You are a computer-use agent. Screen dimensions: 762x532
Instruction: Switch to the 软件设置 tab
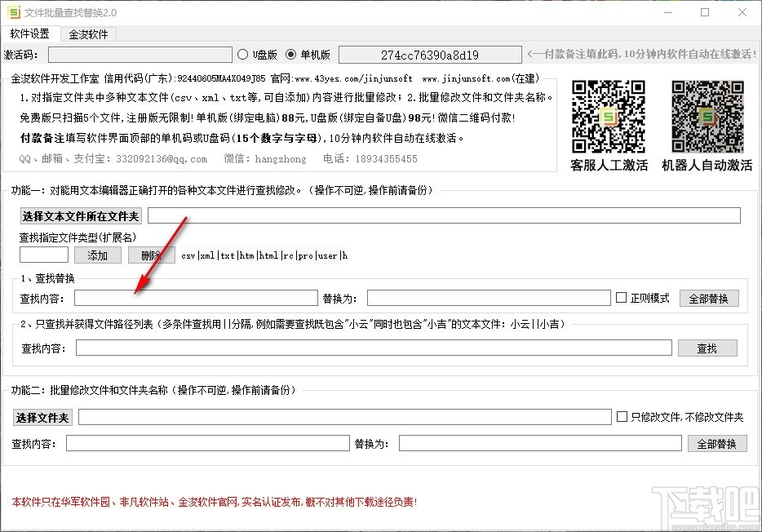pyautogui.click(x=30, y=33)
